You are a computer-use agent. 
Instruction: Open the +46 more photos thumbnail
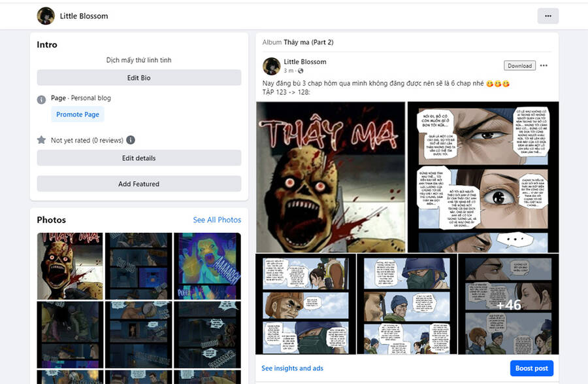(x=508, y=304)
